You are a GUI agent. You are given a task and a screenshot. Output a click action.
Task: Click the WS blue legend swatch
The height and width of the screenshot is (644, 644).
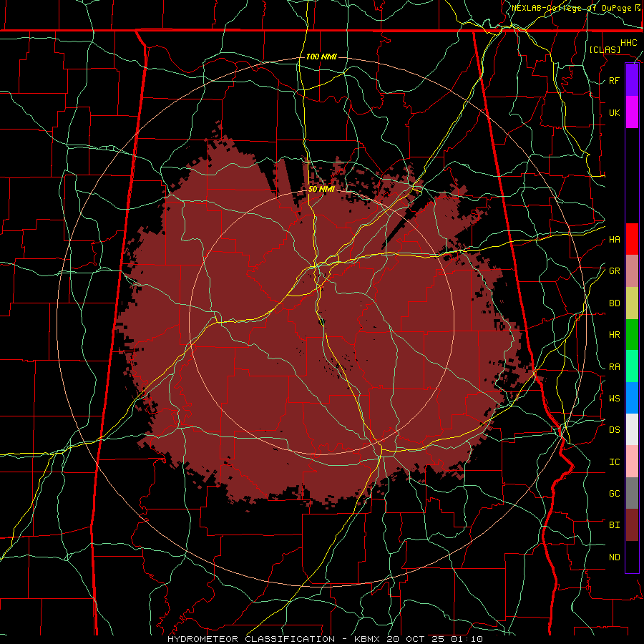coord(632,398)
